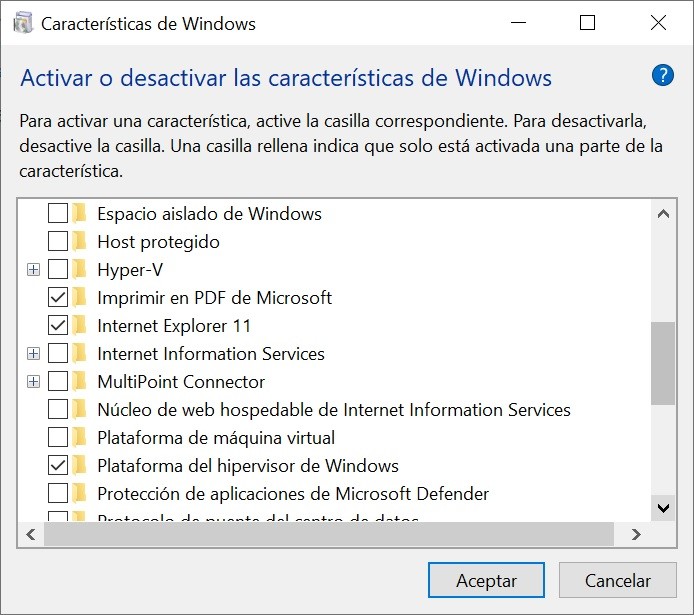Click the Hyper-V folder icon
Image resolution: width=694 pixels, height=615 pixels.
point(80,269)
